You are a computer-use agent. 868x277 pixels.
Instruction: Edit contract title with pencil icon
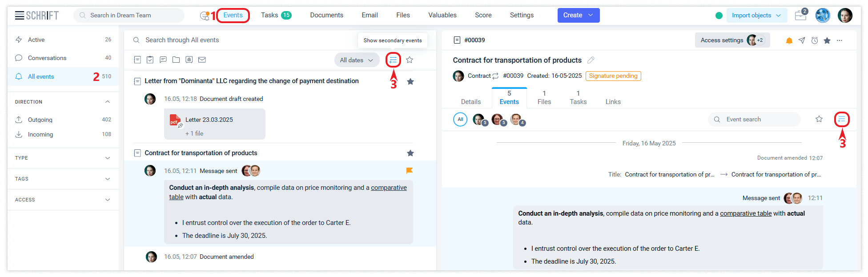(591, 60)
